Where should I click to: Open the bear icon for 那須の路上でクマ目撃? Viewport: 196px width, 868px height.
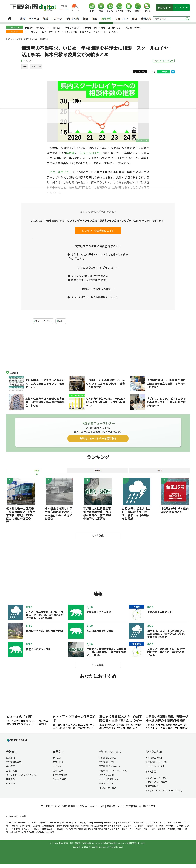tap(76, 612)
